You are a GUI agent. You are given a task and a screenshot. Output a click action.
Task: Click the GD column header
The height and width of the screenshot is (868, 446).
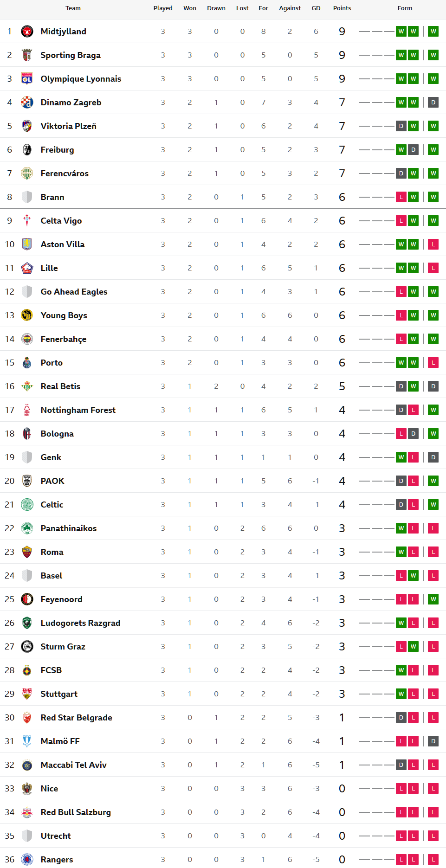[x=316, y=8]
